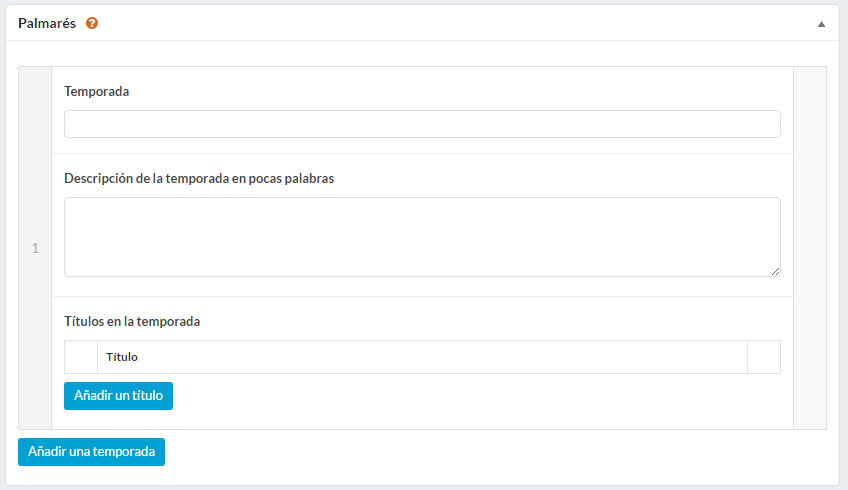Click white space right of Añadir un título
This screenshot has height=490, width=848.
point(476,396)
